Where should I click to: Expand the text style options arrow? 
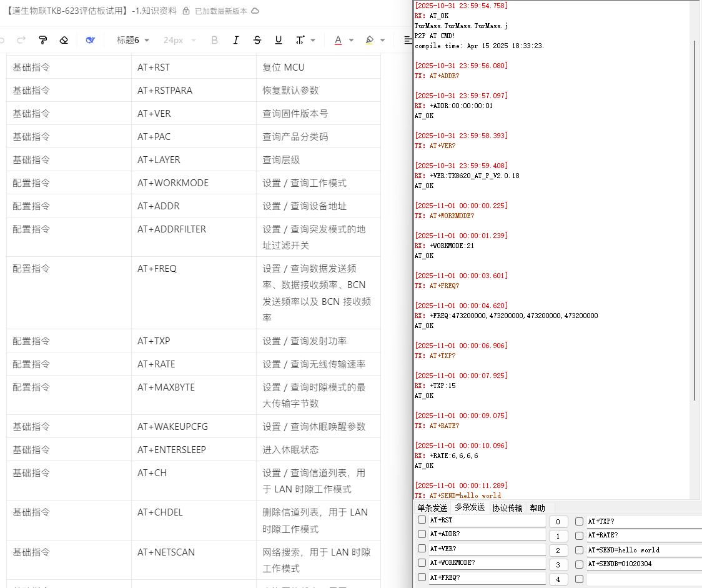click(x=313, y=41)
